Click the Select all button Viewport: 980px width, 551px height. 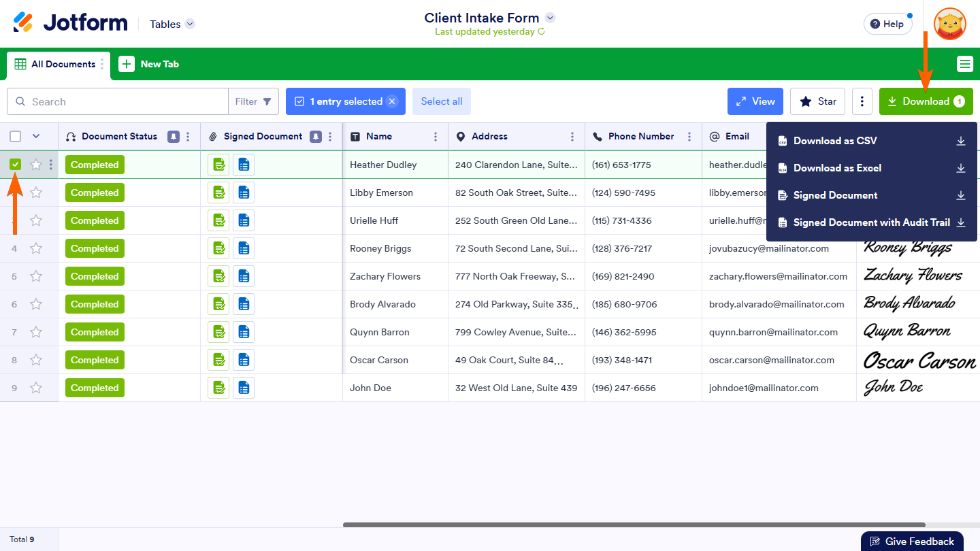(x=441, y=101)
